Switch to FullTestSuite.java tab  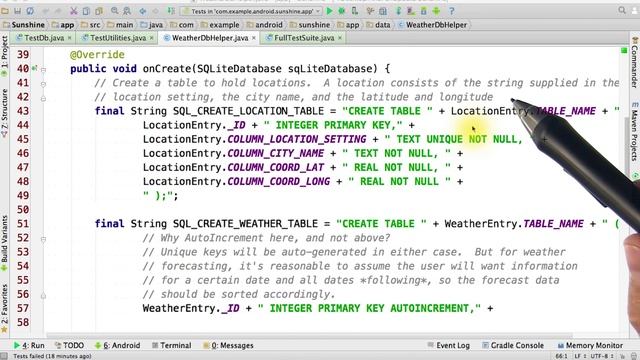[x=304, y=38]
